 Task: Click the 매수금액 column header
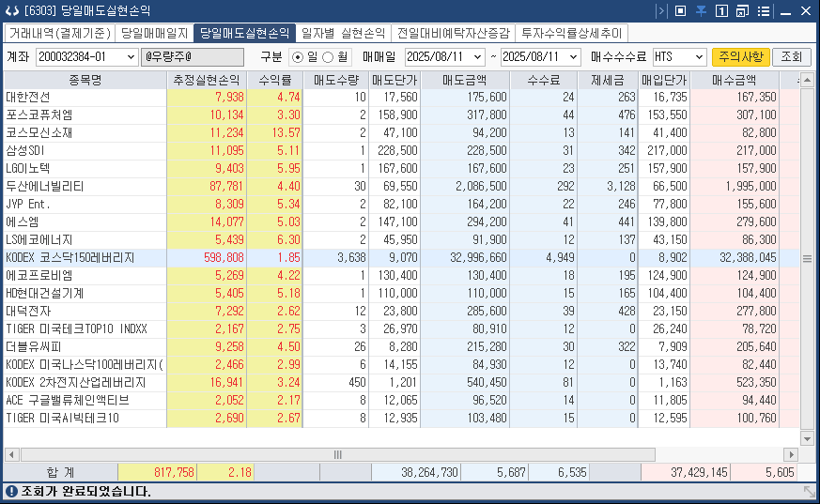tap(735, 80)
